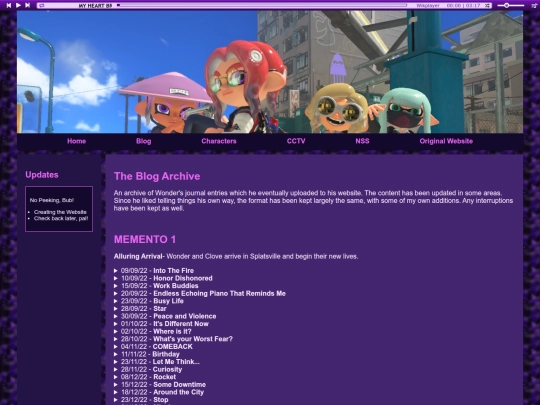Toggle repeat in the music player

(x=42, y=6)
